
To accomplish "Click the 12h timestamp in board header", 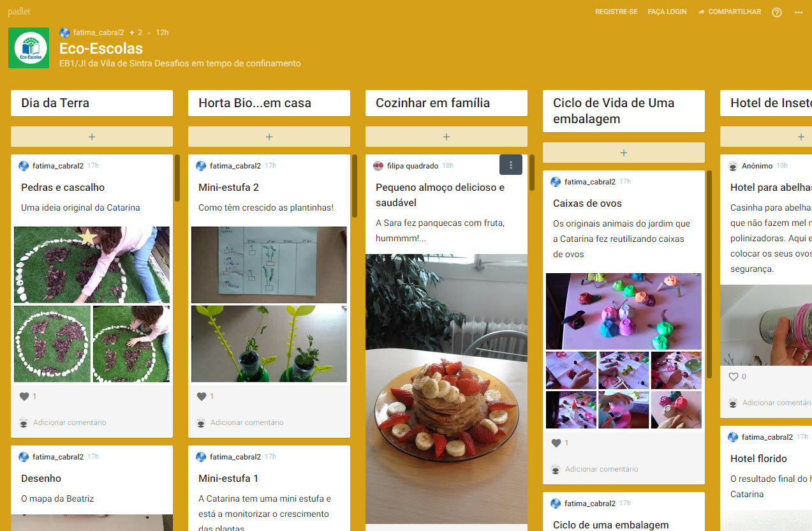I will click(162, 32).
